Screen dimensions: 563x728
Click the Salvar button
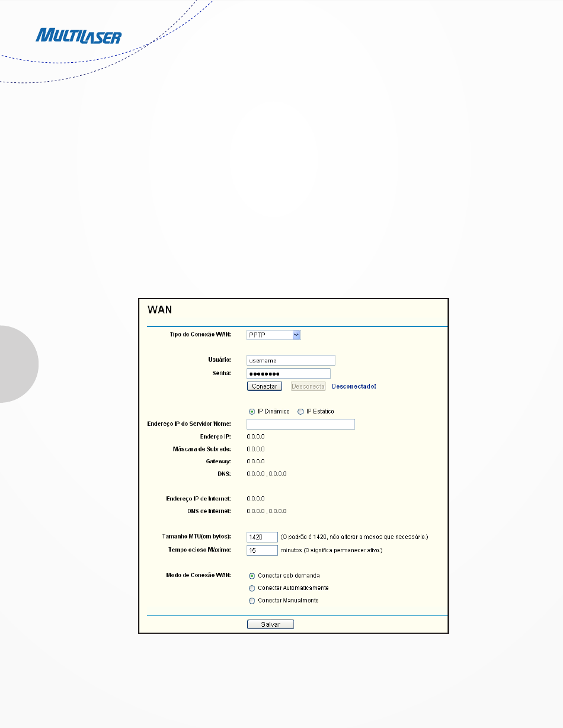point(270,624)
